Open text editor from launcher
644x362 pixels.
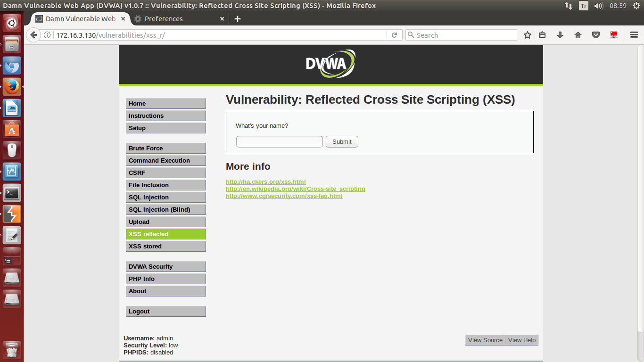click(x=12, y=236)
